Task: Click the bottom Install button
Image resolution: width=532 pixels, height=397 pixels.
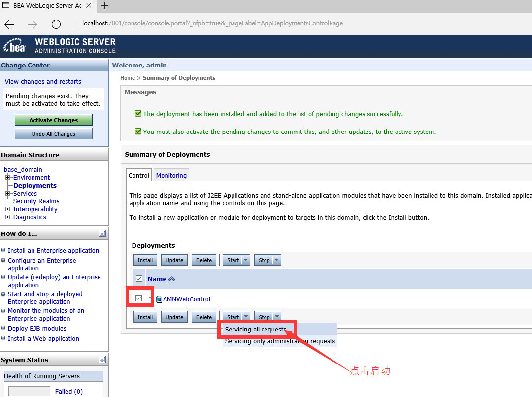Action: coord(145,317)
